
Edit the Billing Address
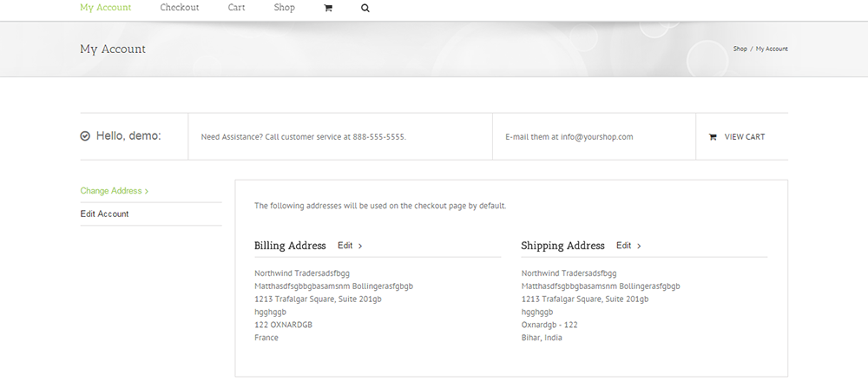pos(345,246)
